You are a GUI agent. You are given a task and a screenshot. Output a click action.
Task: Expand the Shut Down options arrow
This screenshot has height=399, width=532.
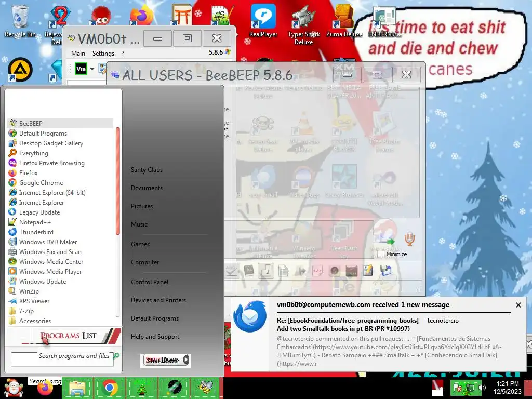tap(186, 360)
